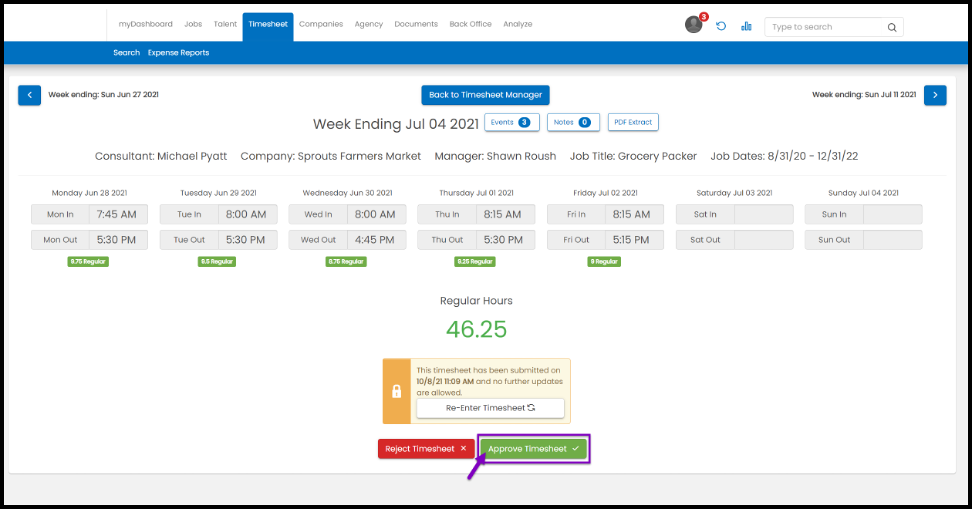972x510 pixels.
Task: Click the Search submenu link
Action: [x=126, y=53]
